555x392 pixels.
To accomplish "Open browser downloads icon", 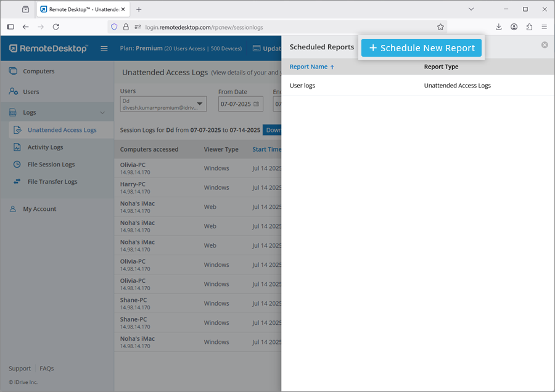I will [498, 27].
